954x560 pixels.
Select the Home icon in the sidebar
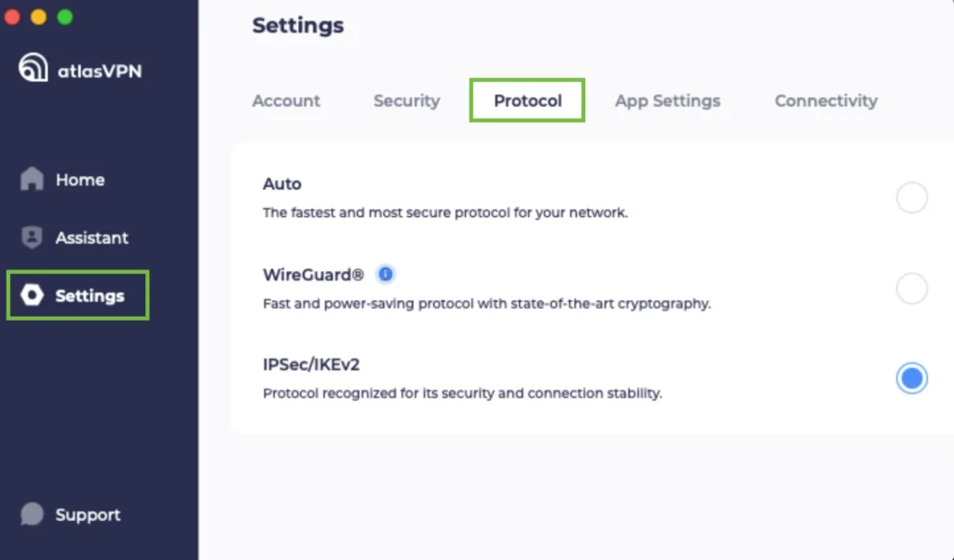coord(33,179)
